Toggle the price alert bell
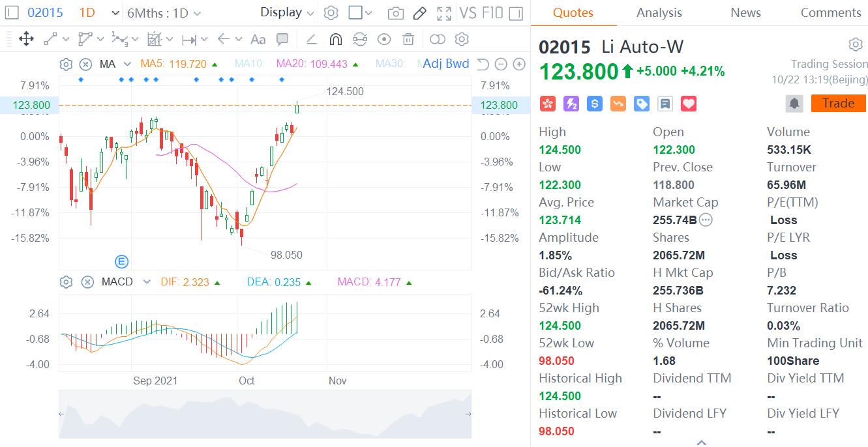868x447 pixels. coord(794,104)
